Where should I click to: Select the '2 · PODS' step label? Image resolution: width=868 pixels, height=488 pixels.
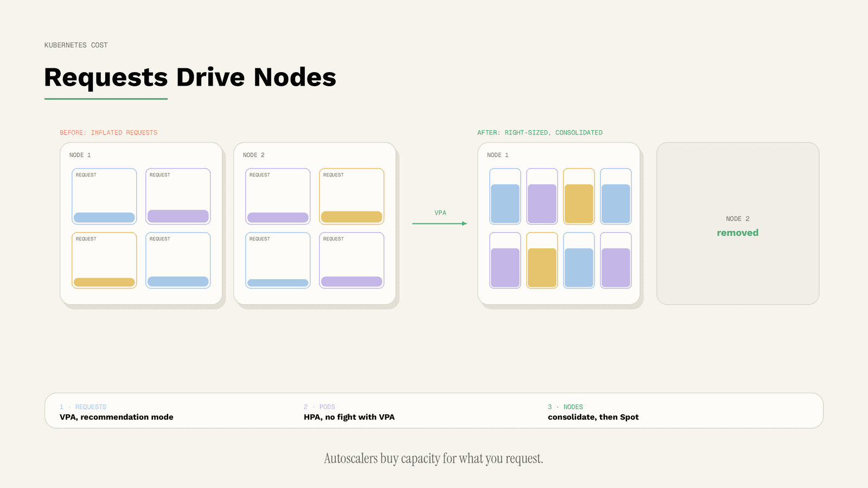320,407
